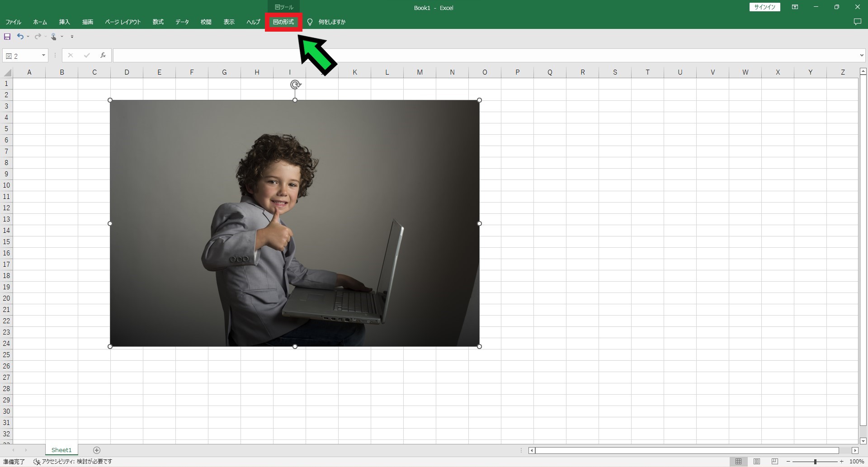Add a new sheet with plus icon
This screenshot has height=467, width=868.
[x=96, y=450]
